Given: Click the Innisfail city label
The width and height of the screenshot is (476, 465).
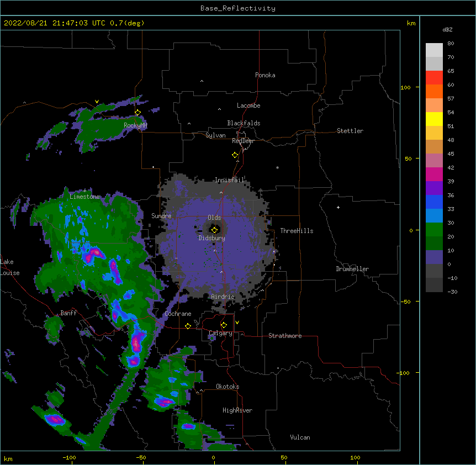Looking at the screenshot, I should point(229,180).
